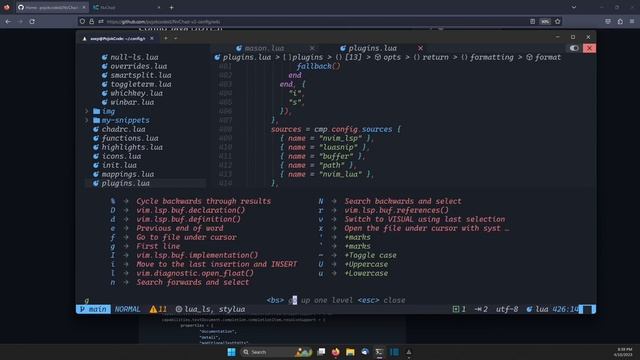Click the Lua icon beside toggleterm.lua
640x360 pixels.
point(104,84)
